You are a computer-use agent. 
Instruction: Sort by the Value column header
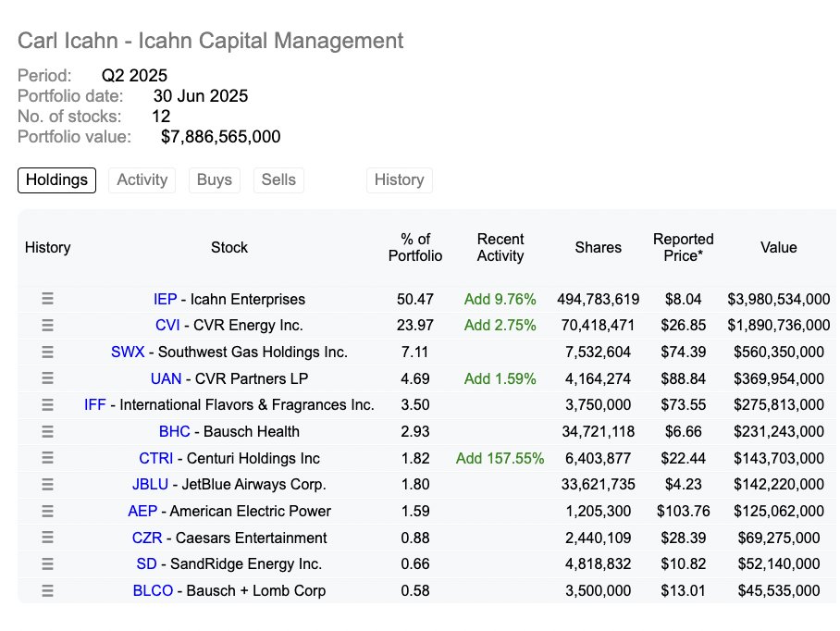tap(778, 247)
